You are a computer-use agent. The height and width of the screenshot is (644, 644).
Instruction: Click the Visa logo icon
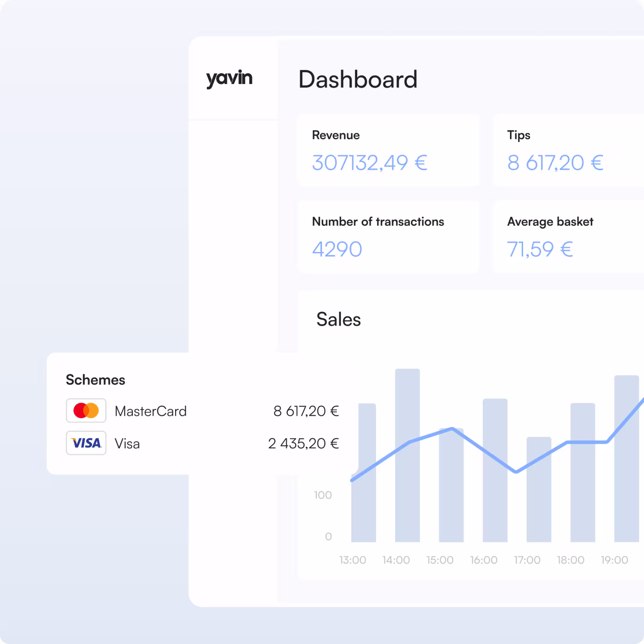86,443
